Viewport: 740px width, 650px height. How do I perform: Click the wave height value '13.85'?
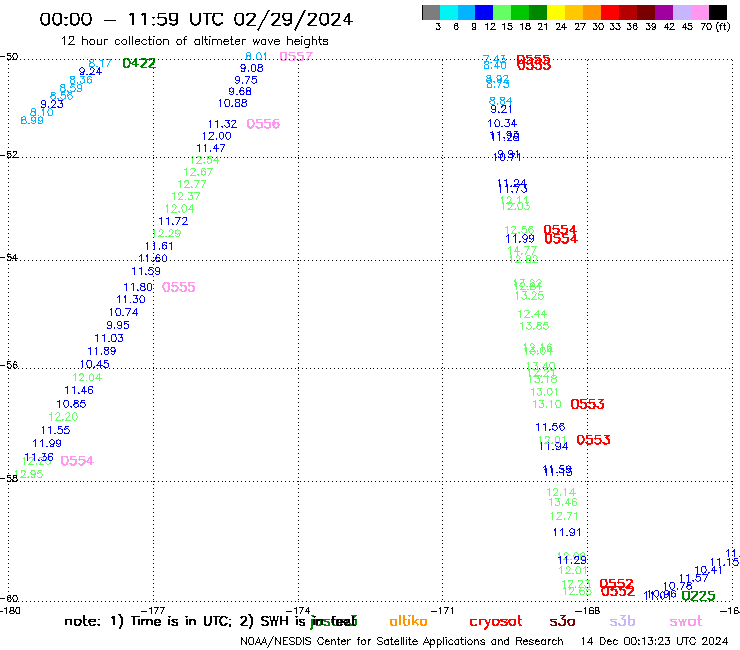tap(534, 326)
